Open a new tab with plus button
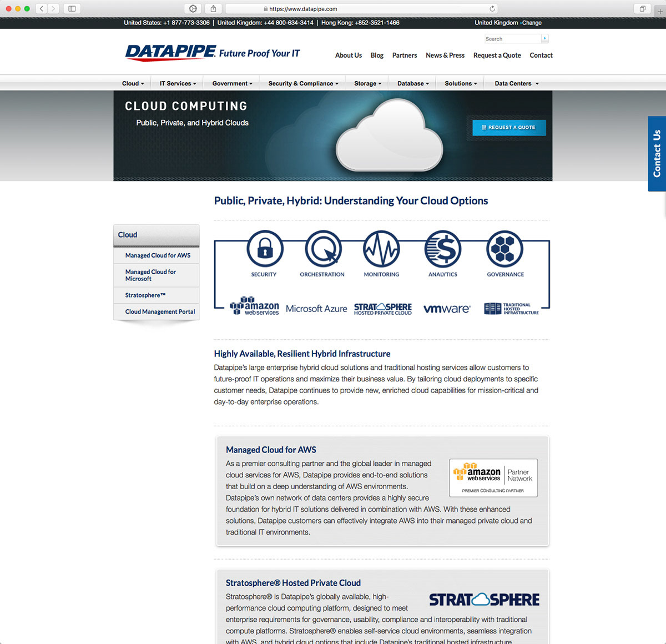 click(x=660, y=11)
